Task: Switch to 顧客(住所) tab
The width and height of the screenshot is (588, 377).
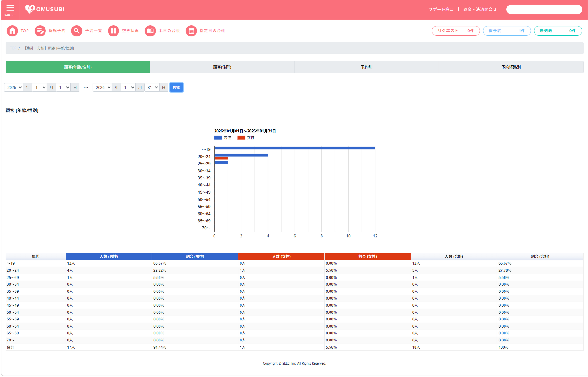Action: coord(222,67)
